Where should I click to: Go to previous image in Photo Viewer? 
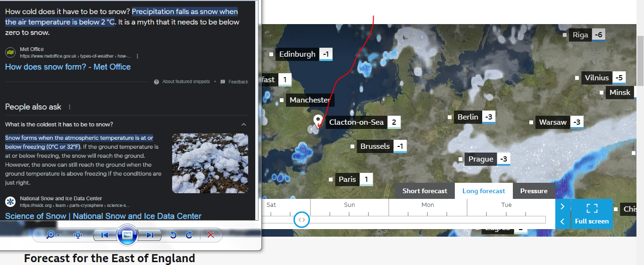[x=105, y=235]
